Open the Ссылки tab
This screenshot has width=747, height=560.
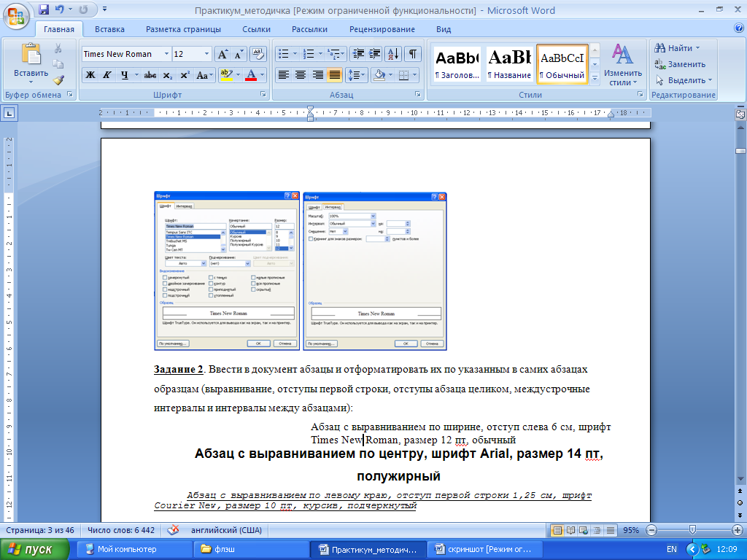point(256,29)
